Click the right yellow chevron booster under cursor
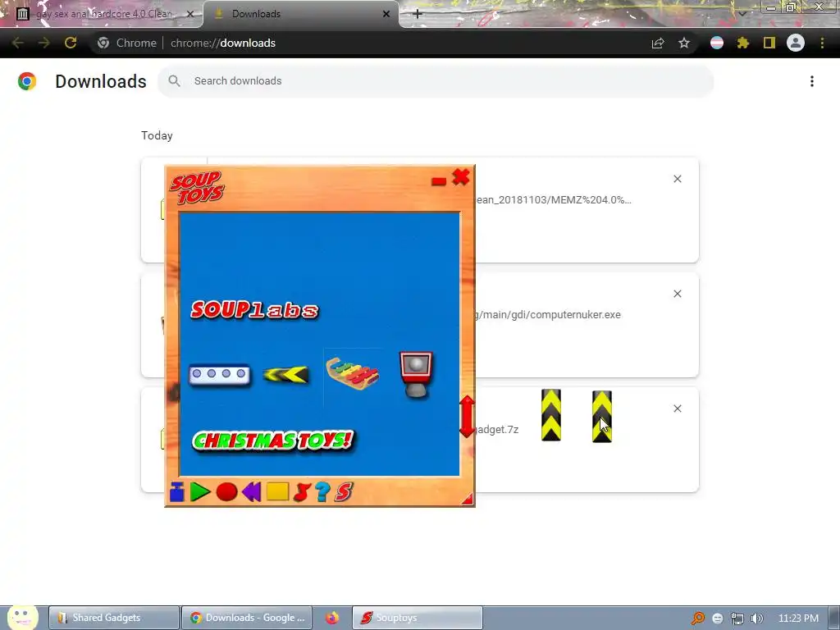 pyautogui.click(x=601, y=416)
